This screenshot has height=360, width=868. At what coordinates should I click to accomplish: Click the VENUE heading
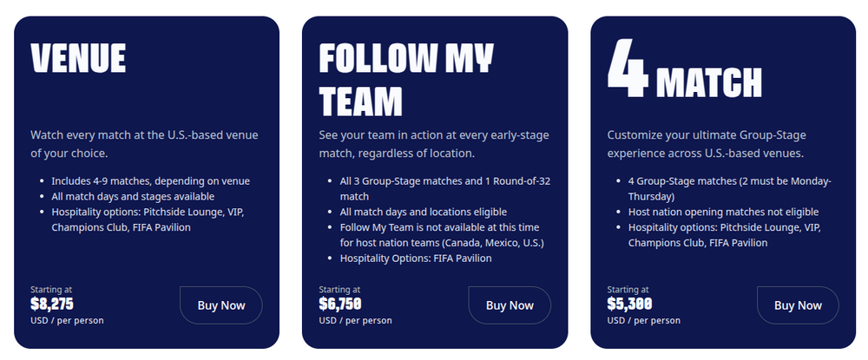79,59
